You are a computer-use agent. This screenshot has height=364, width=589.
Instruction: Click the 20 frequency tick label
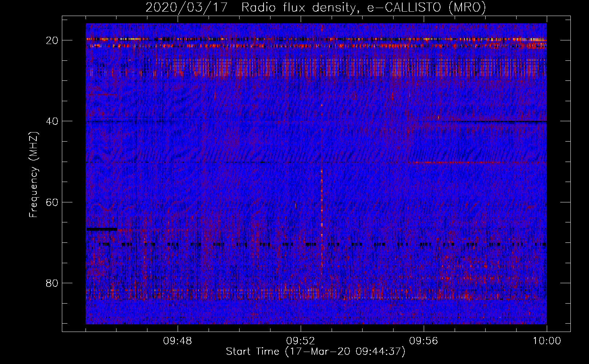click(52, 40)
